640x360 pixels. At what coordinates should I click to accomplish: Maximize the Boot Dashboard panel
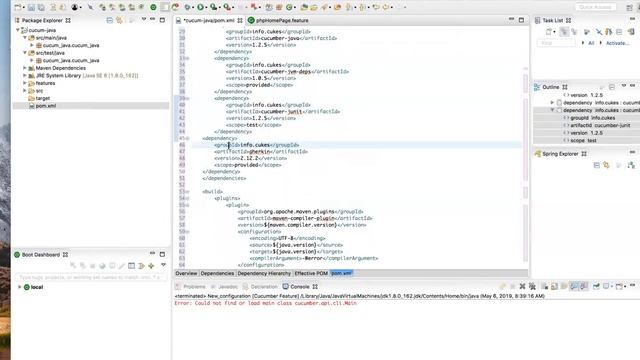(162, 254)
